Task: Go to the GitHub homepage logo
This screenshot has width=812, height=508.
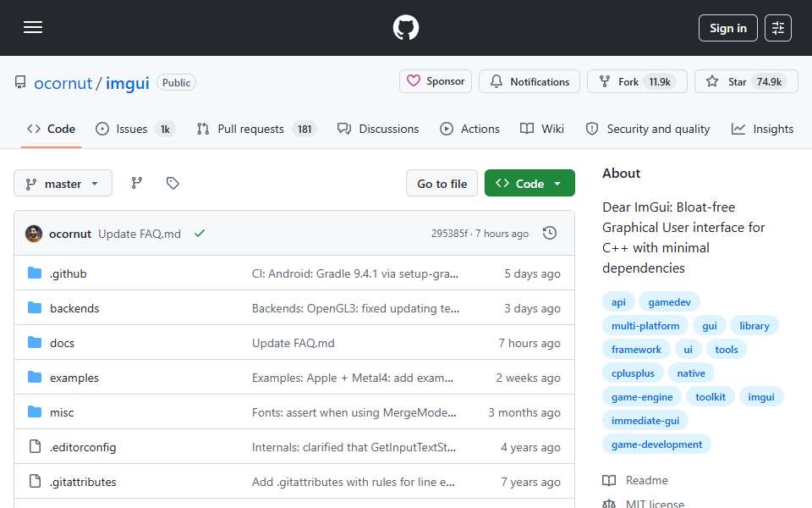Action: coord(405,27)
